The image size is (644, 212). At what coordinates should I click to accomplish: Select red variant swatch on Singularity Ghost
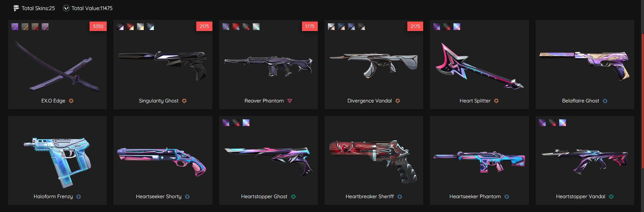click(x=130, y=27)
